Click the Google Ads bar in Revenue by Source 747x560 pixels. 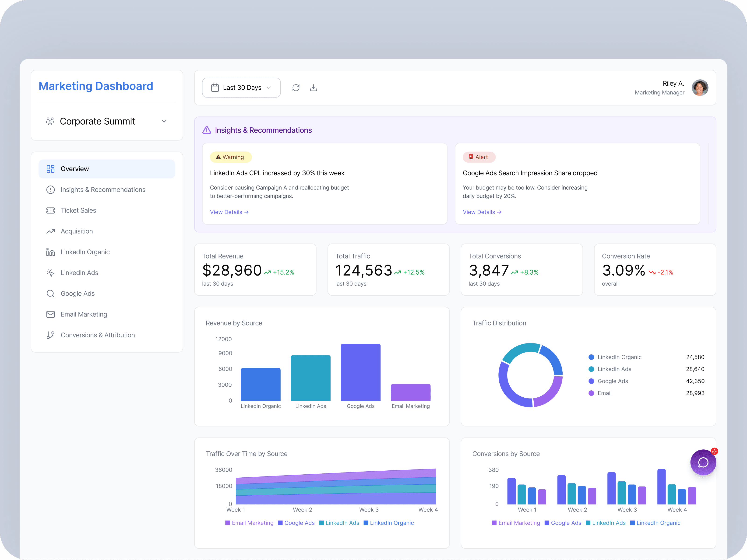pyautogui.click(x=360, y=372)
